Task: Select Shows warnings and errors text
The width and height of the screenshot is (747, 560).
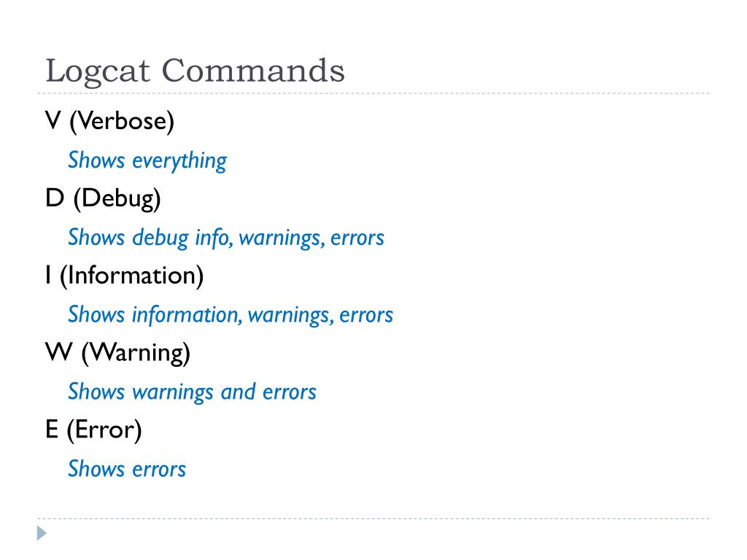Action: [x=192, y=392]
